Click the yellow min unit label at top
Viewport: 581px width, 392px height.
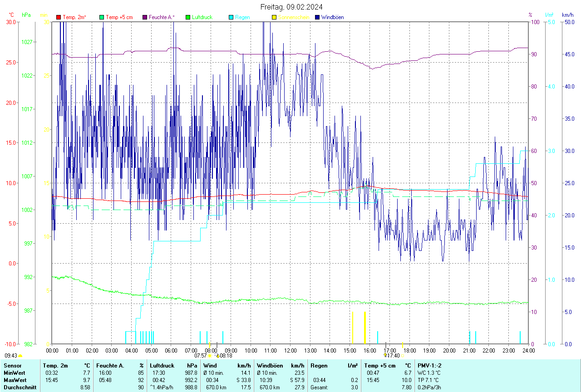click(x=44, y=15)
